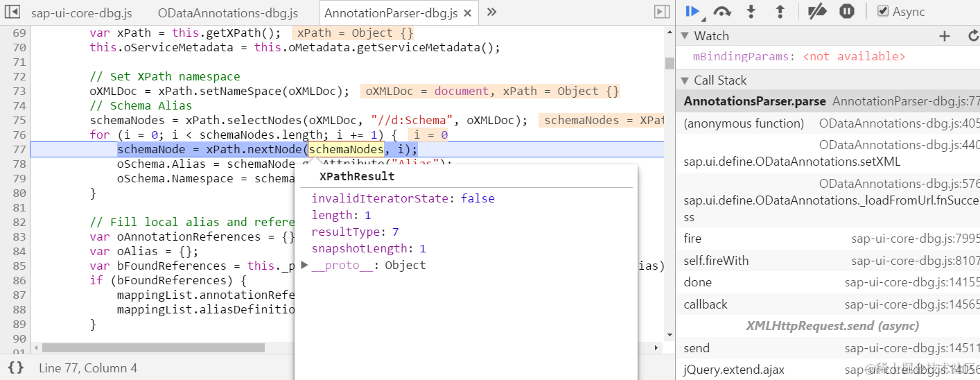Click the vertical code scrollbar thumb
The image size is (980, 380).
[670, 63]
